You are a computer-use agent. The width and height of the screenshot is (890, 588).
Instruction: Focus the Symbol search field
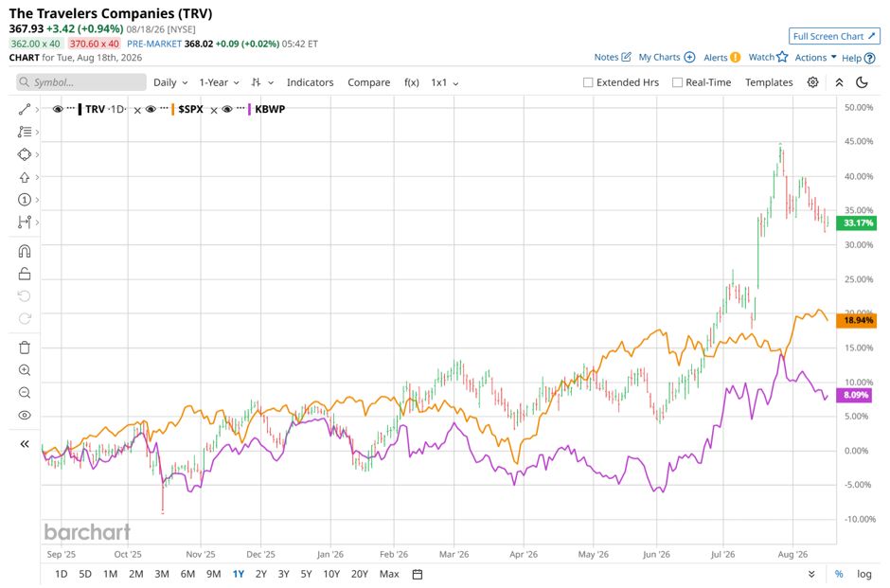(81, 82)
